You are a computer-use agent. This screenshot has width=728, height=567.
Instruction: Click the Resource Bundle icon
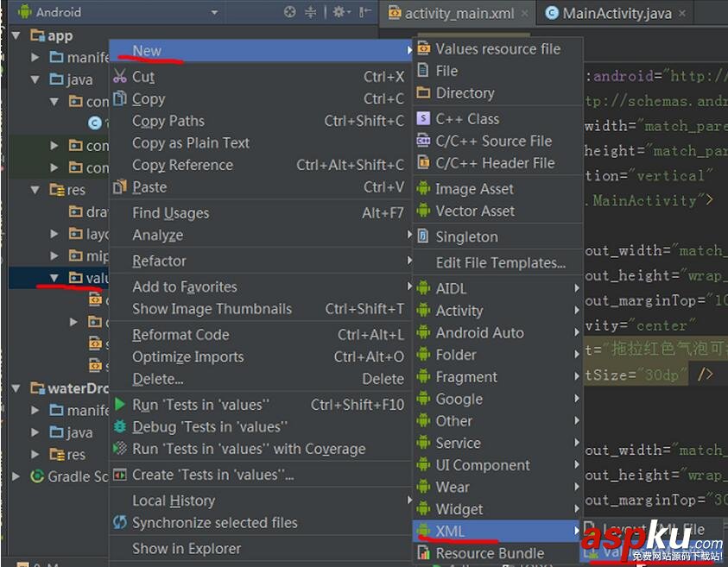tap(423, 552)
